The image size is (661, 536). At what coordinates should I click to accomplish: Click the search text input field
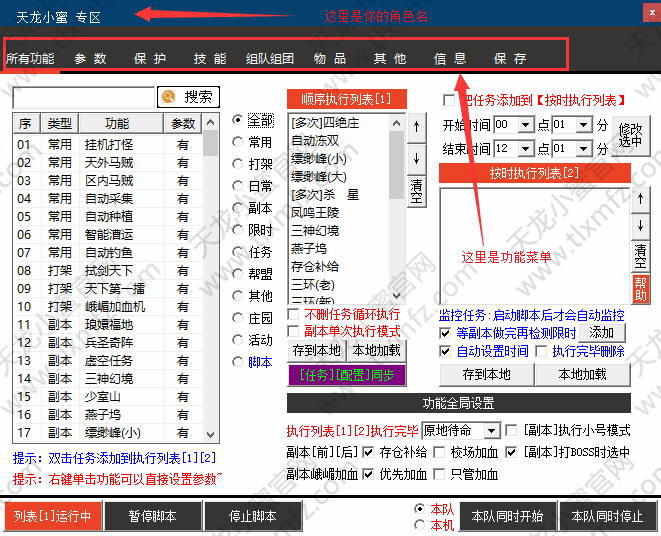(x=83, y=97)
